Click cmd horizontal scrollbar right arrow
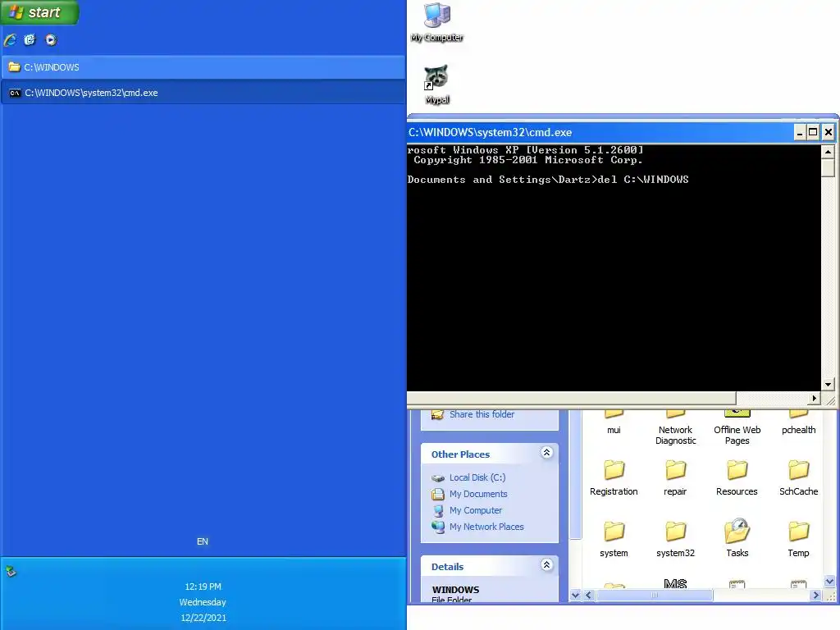The width and height of the screenshot is (840, 630). 815,398
